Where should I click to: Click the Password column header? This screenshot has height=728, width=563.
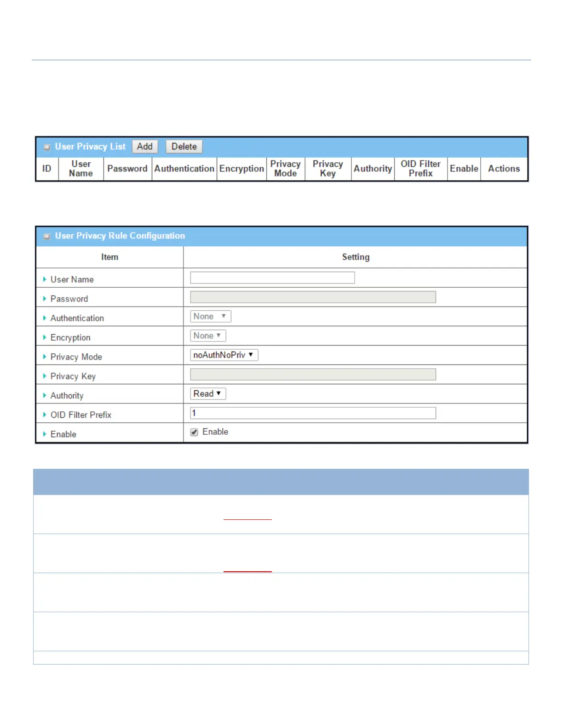click(127, 169)
